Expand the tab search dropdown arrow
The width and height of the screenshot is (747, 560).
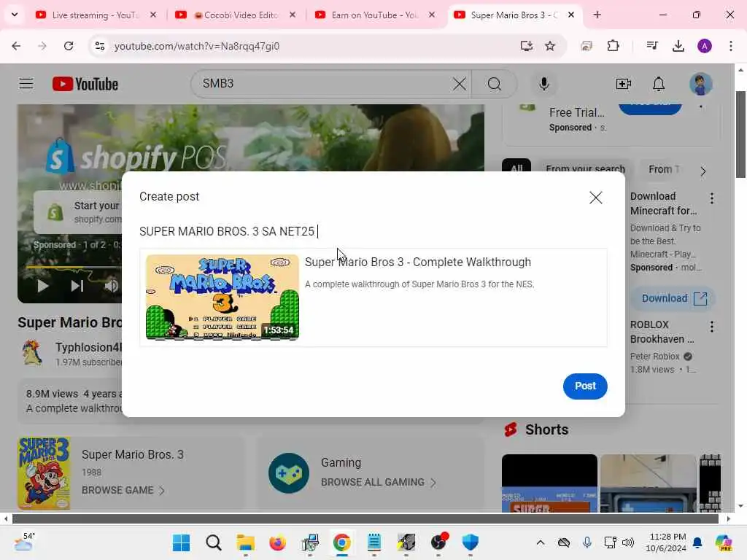point(15,15)
